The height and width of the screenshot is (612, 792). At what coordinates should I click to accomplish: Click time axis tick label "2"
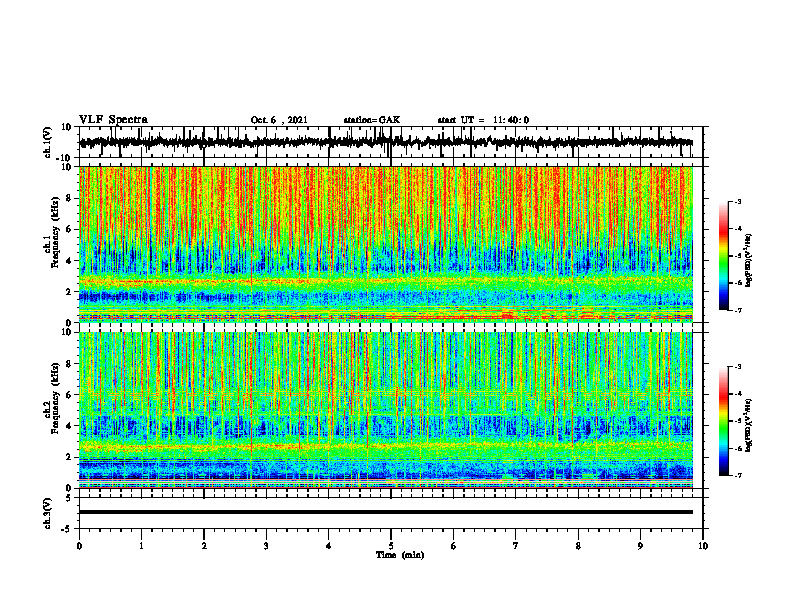pos(204,546)
